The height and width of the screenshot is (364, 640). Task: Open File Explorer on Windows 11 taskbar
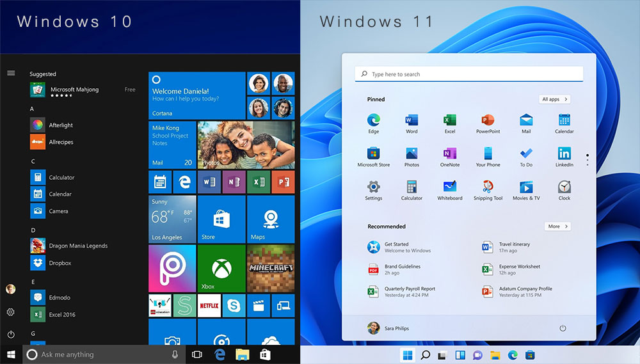pyautogui.click(x=495, y=355)
